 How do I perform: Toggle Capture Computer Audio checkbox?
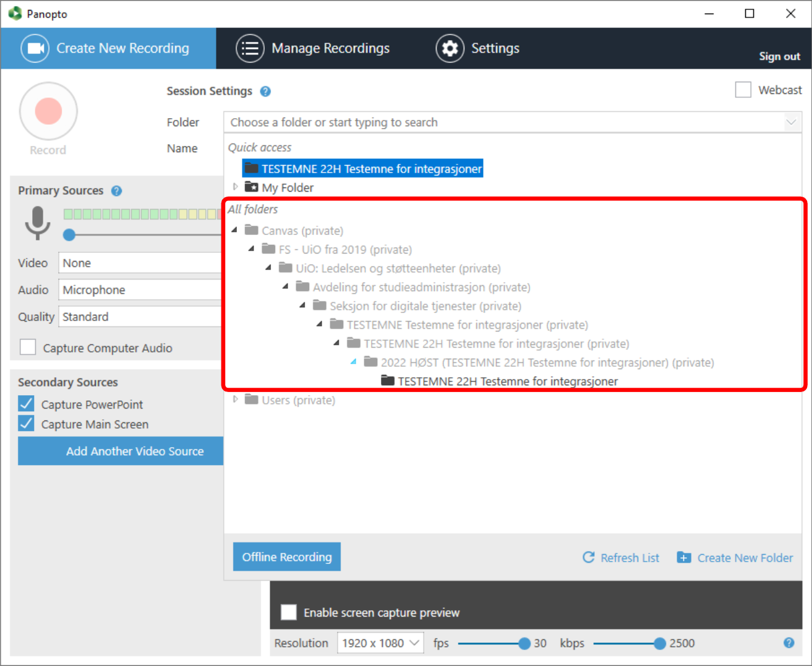tap(28, 347)
